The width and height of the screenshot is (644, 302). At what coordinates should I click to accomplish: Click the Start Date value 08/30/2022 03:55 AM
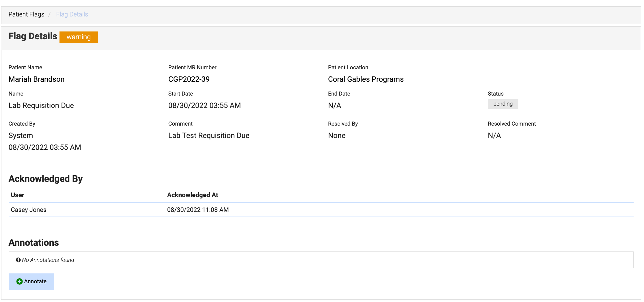point(204,106)
